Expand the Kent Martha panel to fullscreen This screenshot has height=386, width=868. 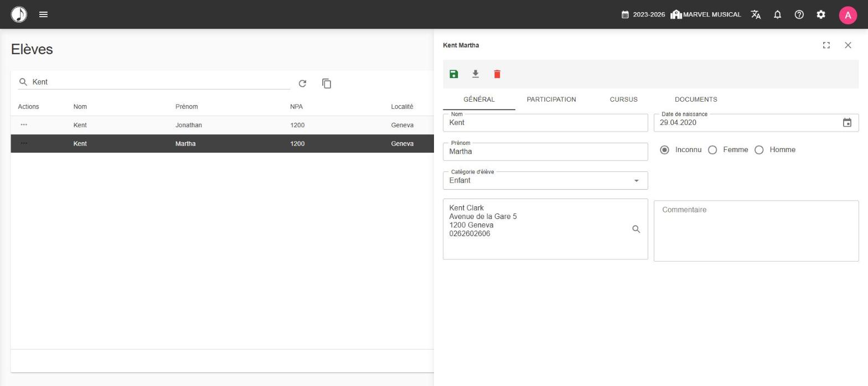(826, 45)
